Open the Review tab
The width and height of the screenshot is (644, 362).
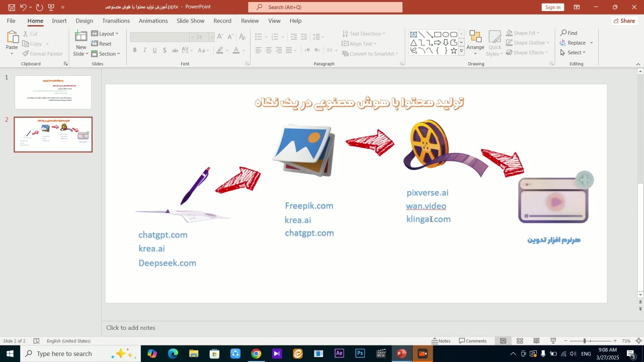coord(250,21)
